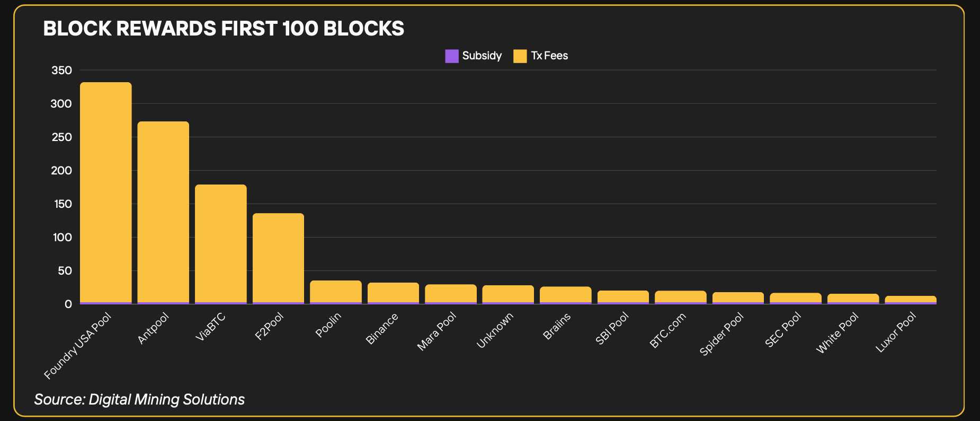Click the Spider Pool axis label

(x=721, y=334)
